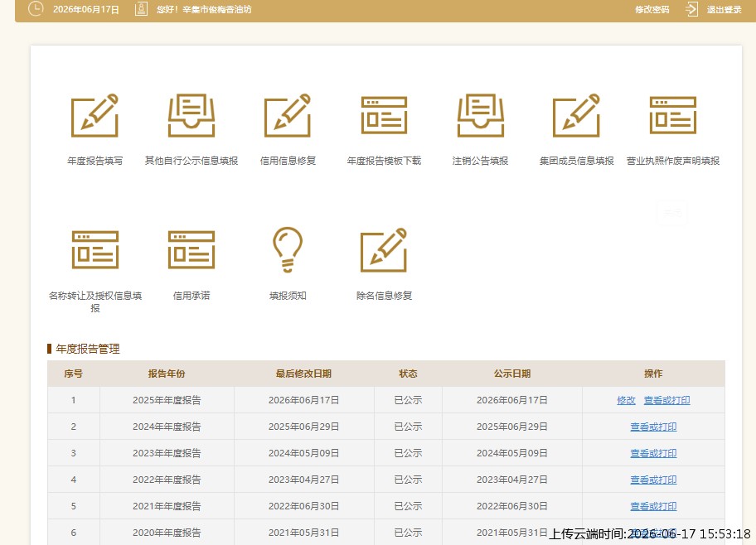
Task: Click last-modified date 2025年06月29日
Action: click(x=303, y=427)
